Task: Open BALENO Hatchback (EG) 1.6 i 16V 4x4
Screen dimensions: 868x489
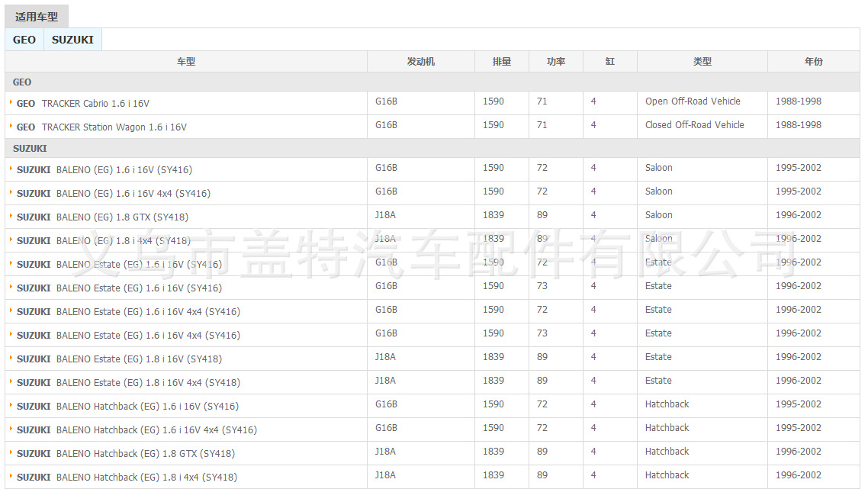Action: pos(137,429)
